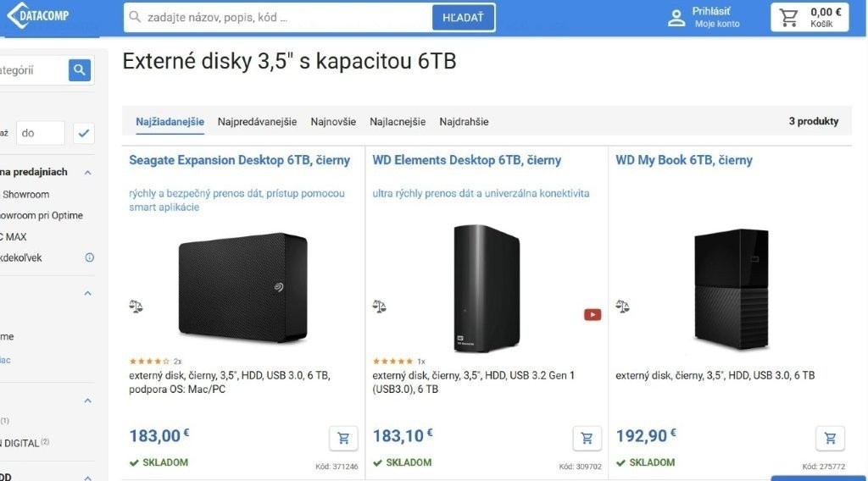
Task: Show info for the Kdekoľvek option
Action: click(x=90, y=257)
